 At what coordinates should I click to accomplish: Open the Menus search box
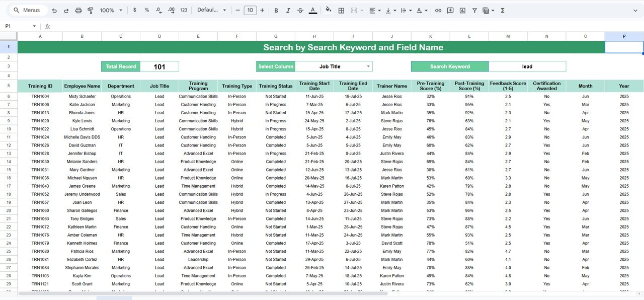(x=30, y=10)
